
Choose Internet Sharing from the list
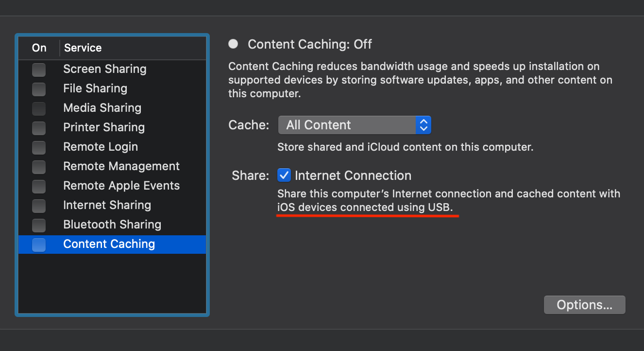click(107, 205)
